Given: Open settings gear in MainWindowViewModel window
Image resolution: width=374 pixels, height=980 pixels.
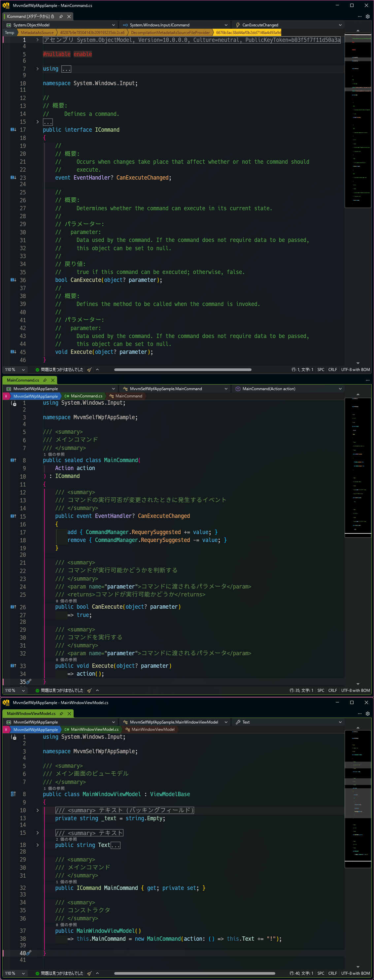Looking at the screenshot, I should click(367, 713).
